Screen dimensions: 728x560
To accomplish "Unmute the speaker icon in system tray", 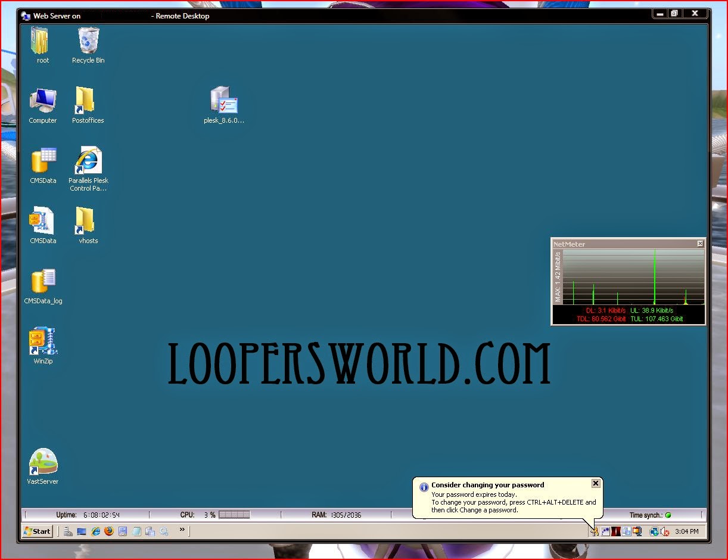I will (665, 531).
